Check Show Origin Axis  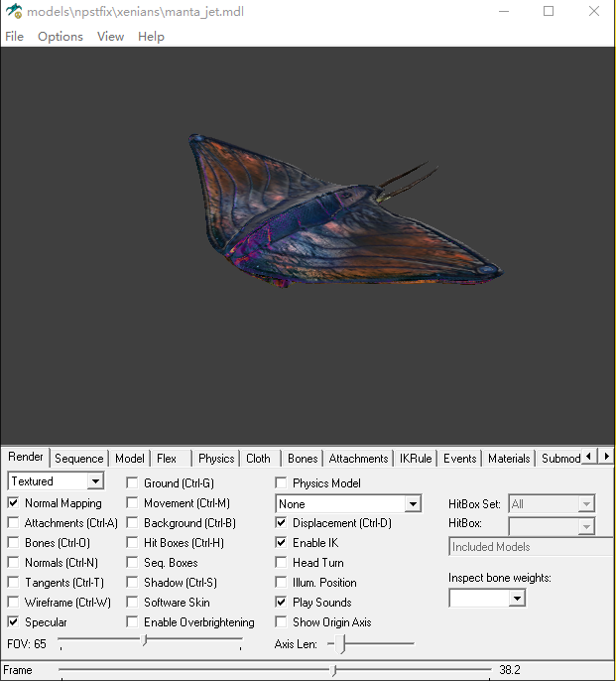(281, 622)
